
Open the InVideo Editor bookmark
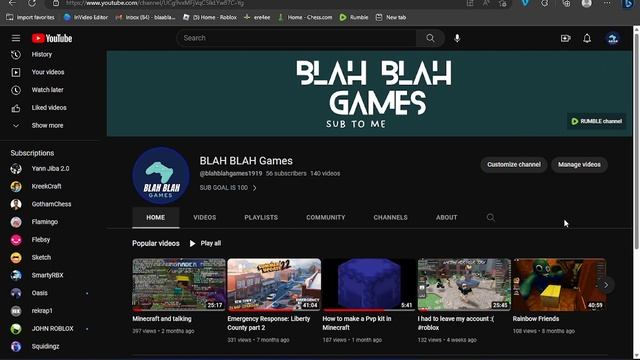86,18
